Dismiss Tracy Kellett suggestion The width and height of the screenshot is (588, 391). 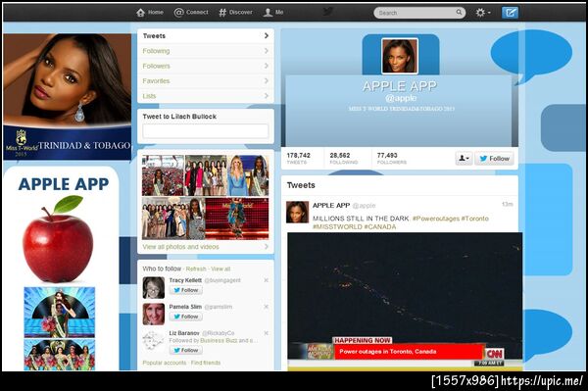[x=266, y=280]
